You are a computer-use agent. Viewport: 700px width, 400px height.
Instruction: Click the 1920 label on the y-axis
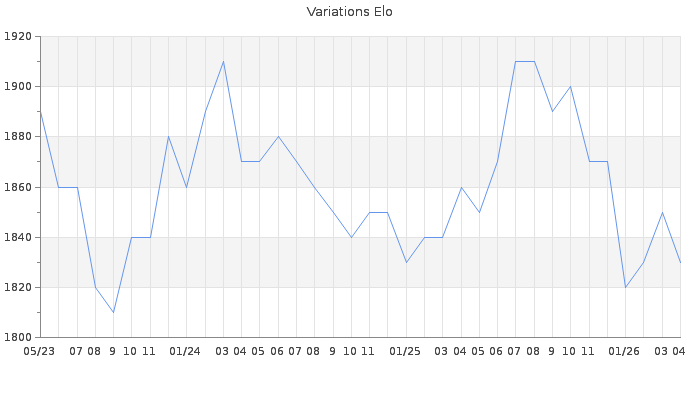point(18,37)
